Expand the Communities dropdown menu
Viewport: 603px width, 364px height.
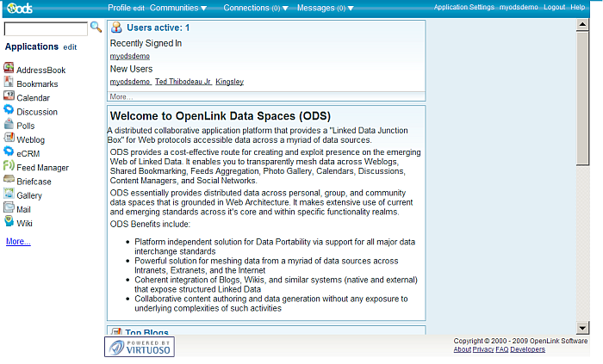tap(178, 8)
